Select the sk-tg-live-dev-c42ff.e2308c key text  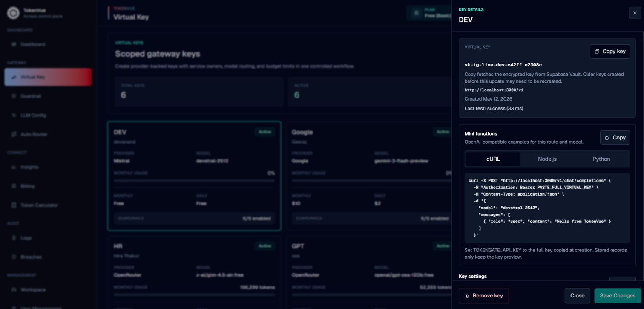(x=503, y=65)
